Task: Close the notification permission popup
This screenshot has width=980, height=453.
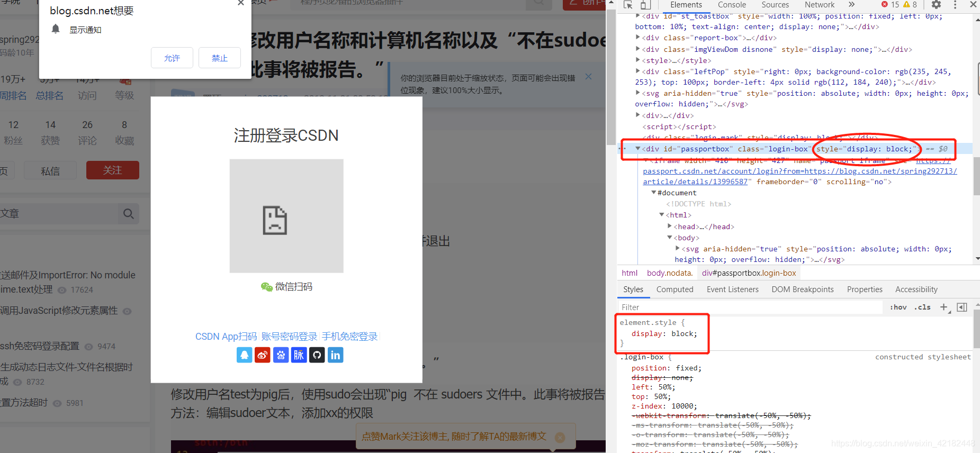Action: pos(241,3)
